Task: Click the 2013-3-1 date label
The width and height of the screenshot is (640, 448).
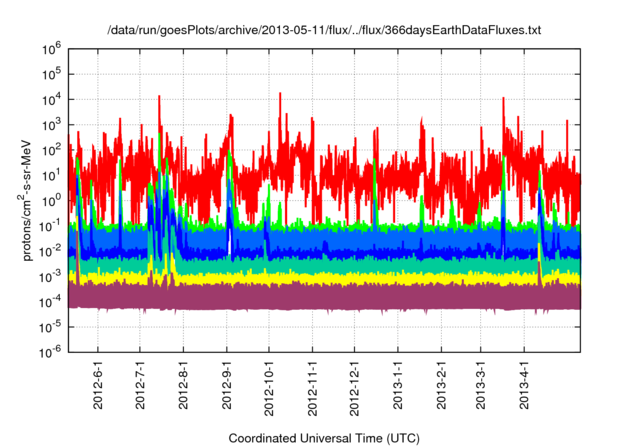Action: pyautogui.click(x=481, y=385)
